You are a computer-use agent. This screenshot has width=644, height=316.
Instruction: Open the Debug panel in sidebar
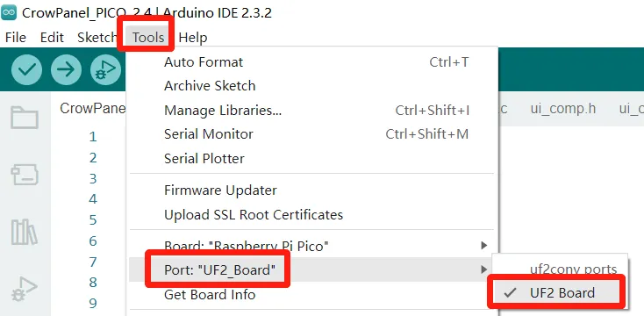(x=25, y=289)
